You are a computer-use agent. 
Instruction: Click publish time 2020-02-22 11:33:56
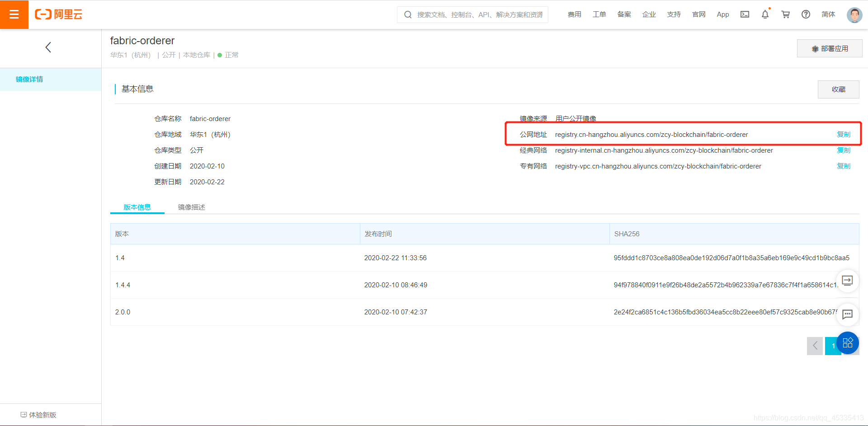coord(396,258)
